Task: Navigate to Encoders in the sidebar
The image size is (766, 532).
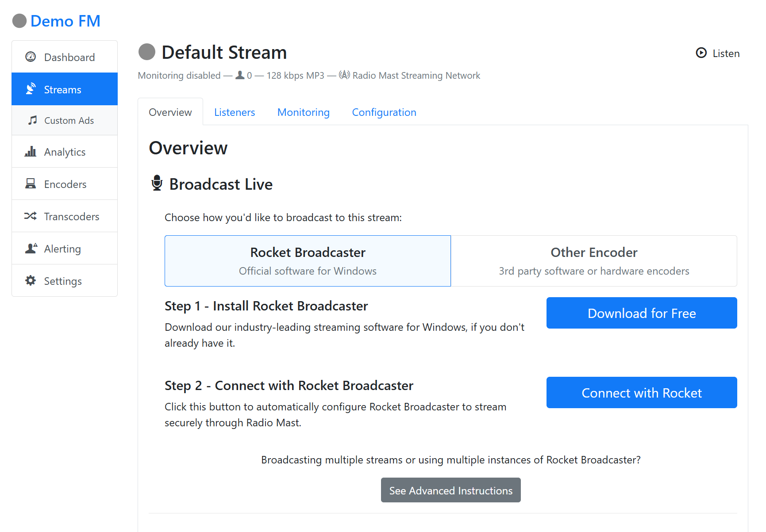Action: pyautogui.click(x=65, y=184)
